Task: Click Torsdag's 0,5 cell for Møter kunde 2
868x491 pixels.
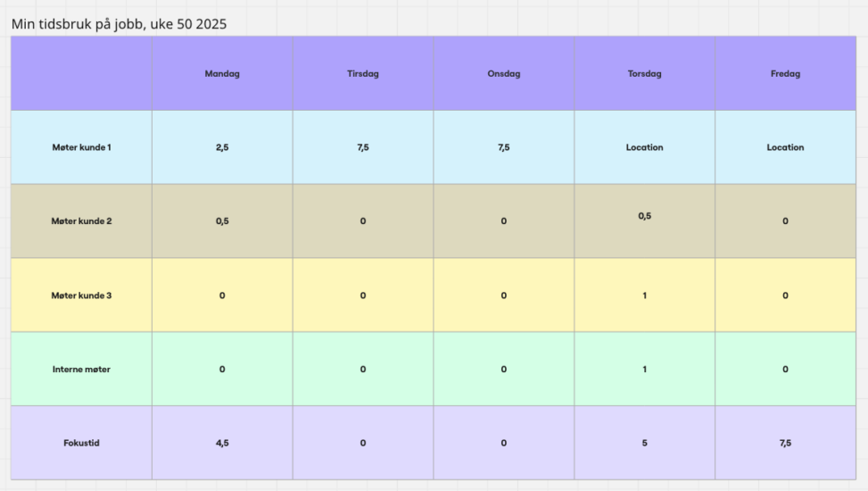Action: (644, 217)
